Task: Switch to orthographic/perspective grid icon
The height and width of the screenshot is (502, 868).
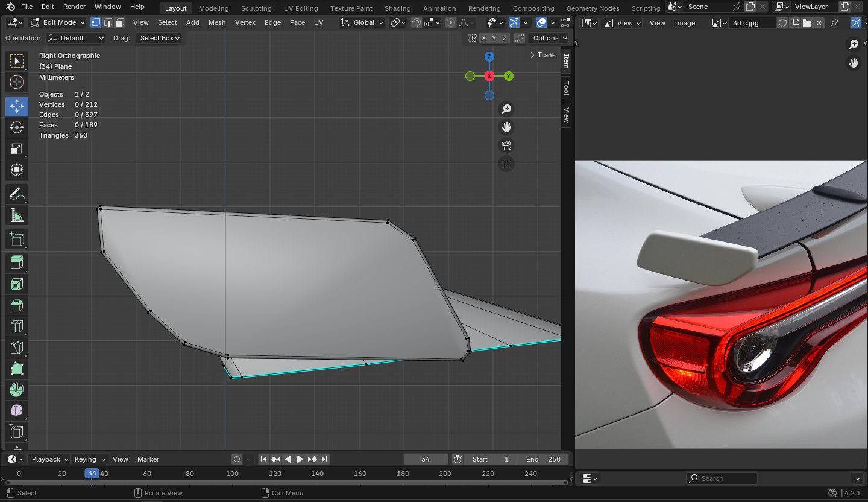Action: (506, 164)
